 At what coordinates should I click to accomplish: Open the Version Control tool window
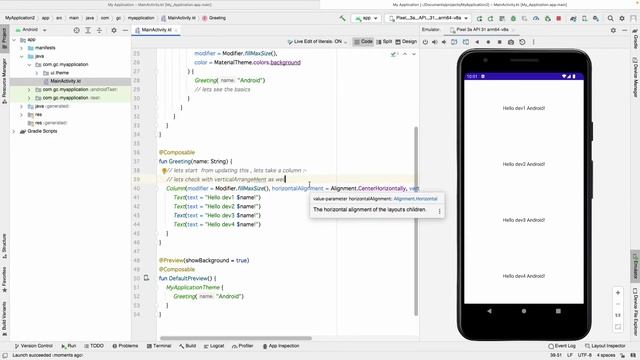(x=33, y=346)
